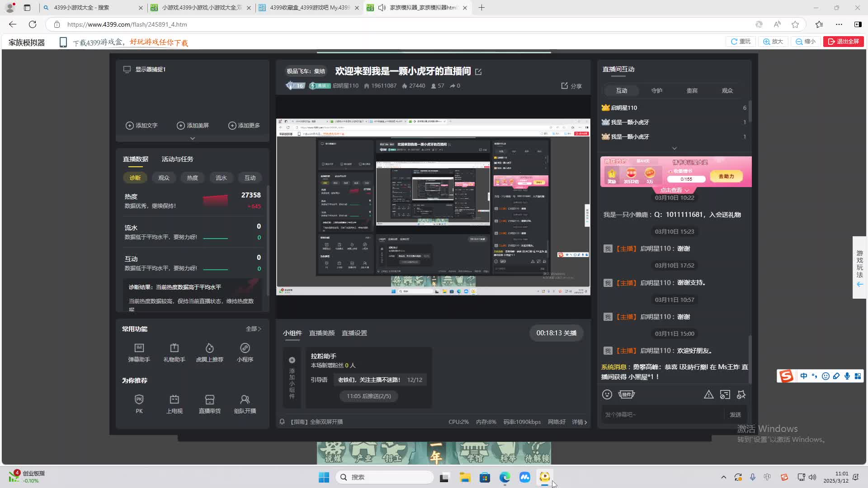
Task: Click the 去助力 button
Action: coord(726,176)
